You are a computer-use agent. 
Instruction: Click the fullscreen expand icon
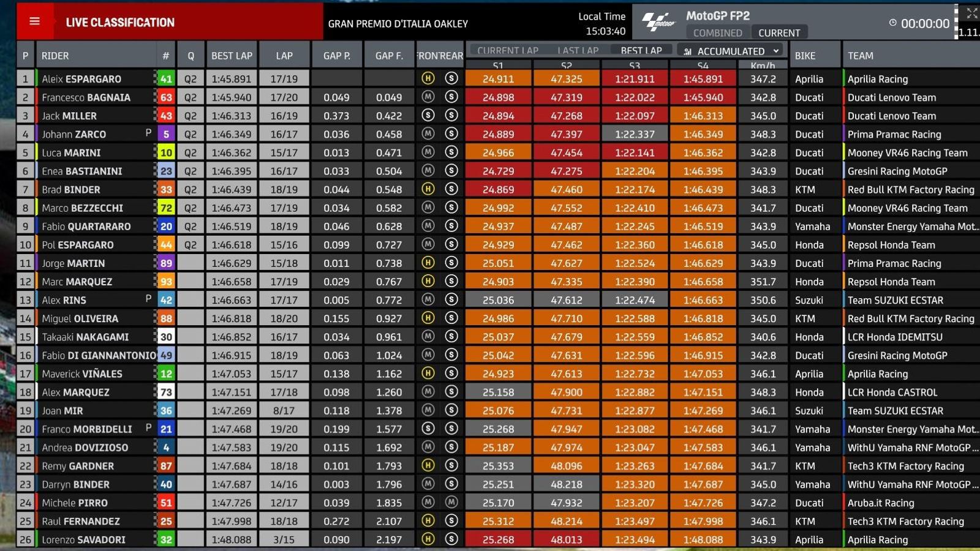tap(971, 13)
